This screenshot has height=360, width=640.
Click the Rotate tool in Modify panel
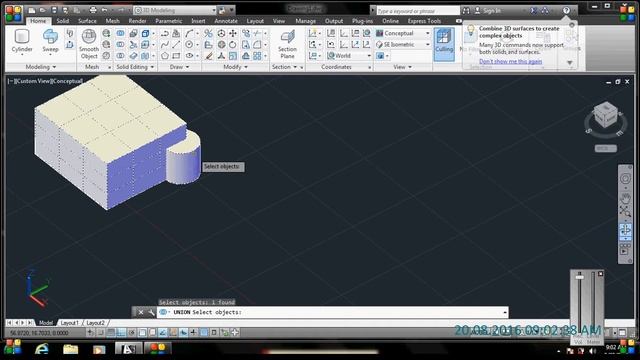[233, 44]
